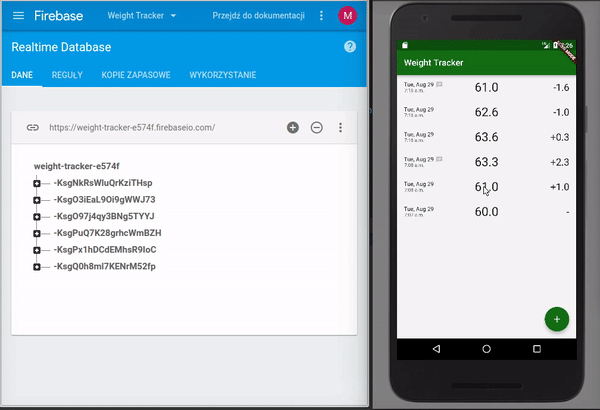Screen dimensions: 600x410
Task: Tap the Android recent apps square button
Action: coord(537,349)
